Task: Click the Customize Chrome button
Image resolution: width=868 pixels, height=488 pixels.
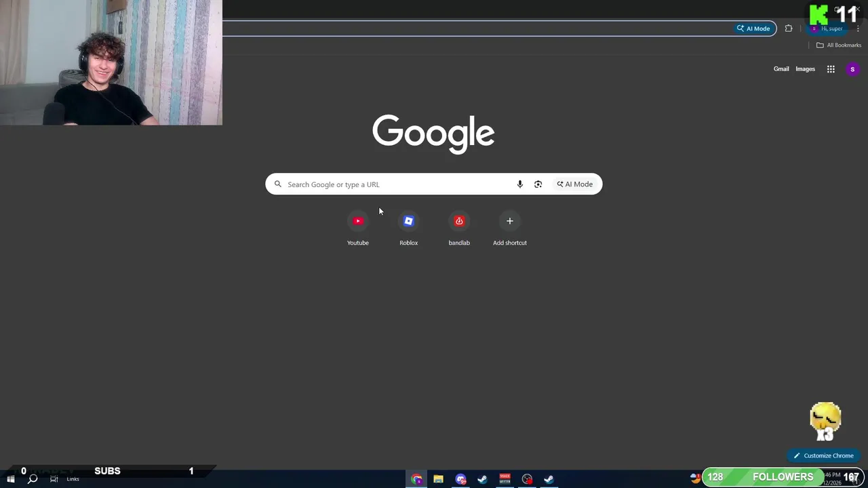Action: [x=823, y=455]
